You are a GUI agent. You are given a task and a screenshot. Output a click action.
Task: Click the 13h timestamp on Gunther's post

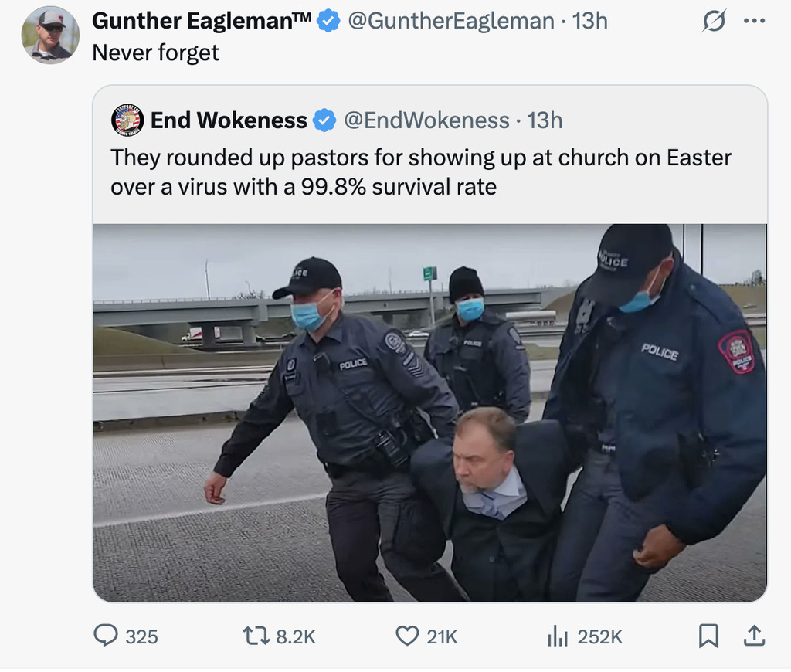coord(589,21)
